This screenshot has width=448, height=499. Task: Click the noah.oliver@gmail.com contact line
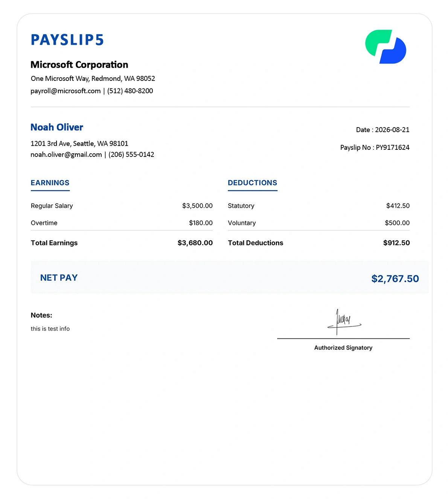tap(92, 155)
